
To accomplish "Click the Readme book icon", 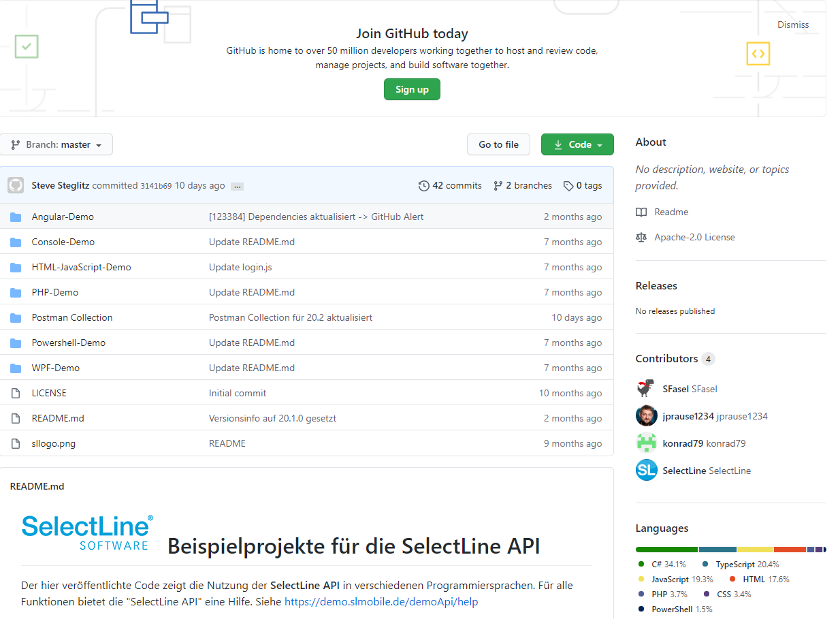I will (641, 212).
